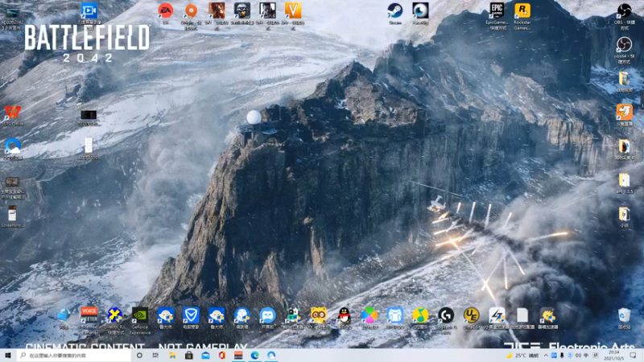
Task: Open the Recycle Bin
Action: point(625,315)
